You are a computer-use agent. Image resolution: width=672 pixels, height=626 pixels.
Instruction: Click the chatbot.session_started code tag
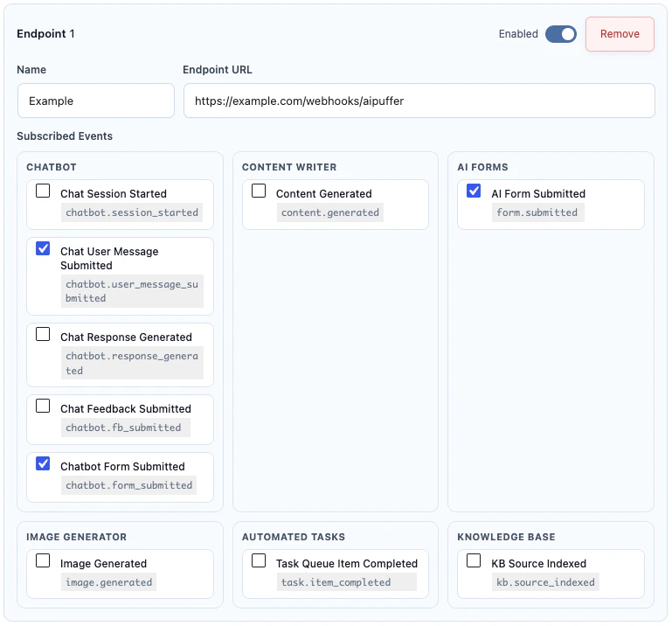pos(132,212)
